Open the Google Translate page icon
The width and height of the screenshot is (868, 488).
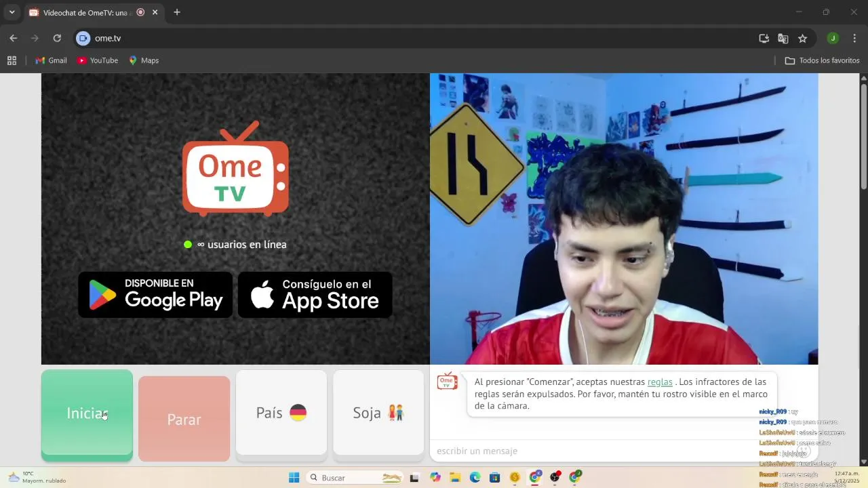(x=783, y=38)
